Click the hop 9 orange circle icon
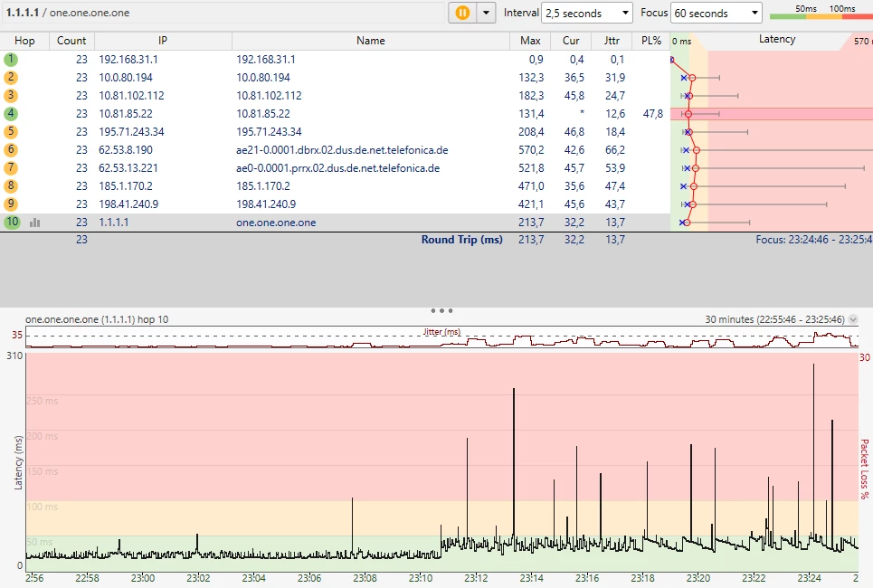This screenshot has width=873, height=588. pyautogui.click(x=11, y=204)
